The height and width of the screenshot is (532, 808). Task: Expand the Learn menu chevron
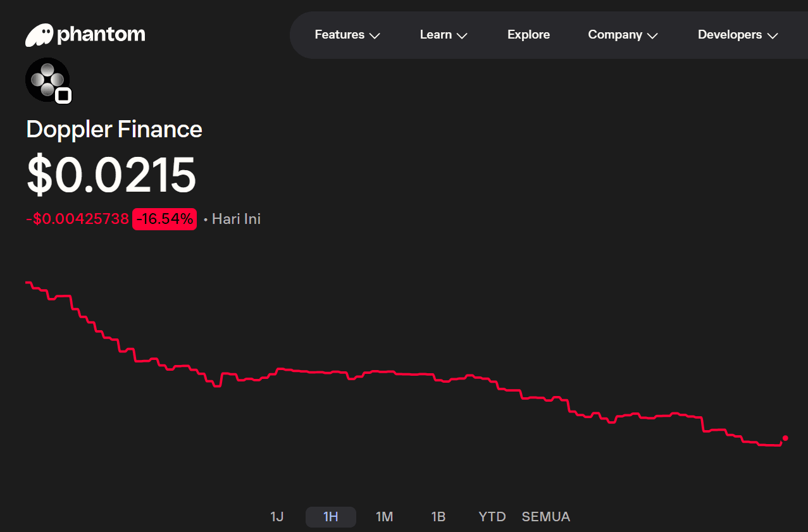click(462, 35)
